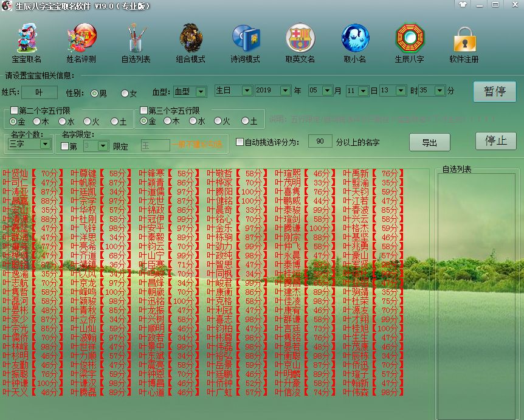Enable the 第三个字五行限 checkbox
The width and height of the screenshot is (524, 420).
click(143, 110)
